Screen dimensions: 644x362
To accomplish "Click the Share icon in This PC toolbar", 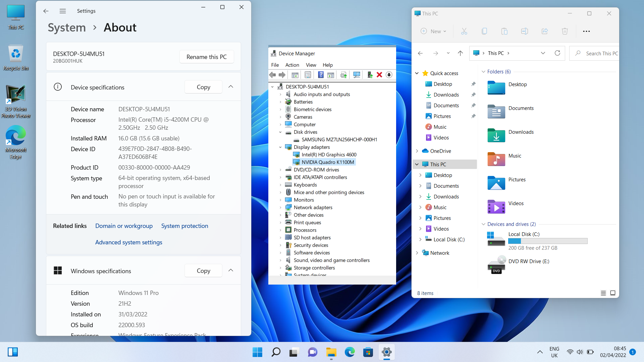I will point(545,31).
